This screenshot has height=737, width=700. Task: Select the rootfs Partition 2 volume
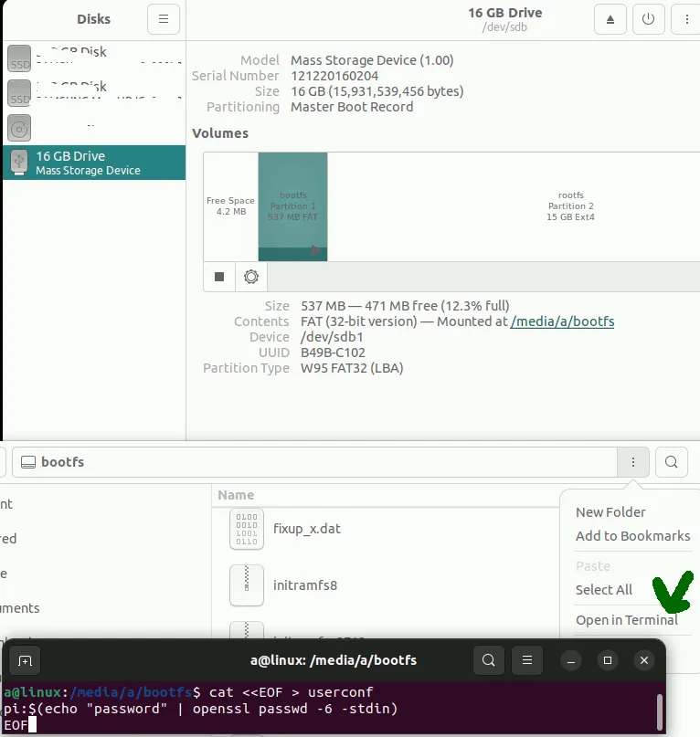coord(514,206)
